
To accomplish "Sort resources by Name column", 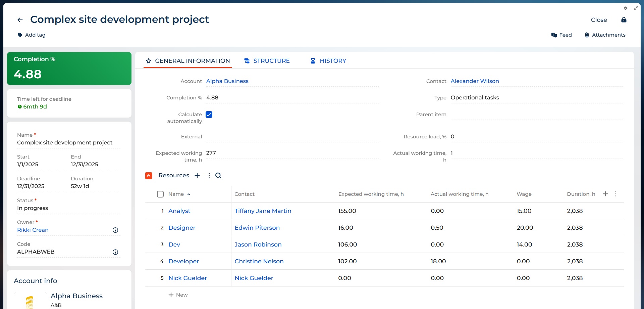I will [x=179, y=194].
